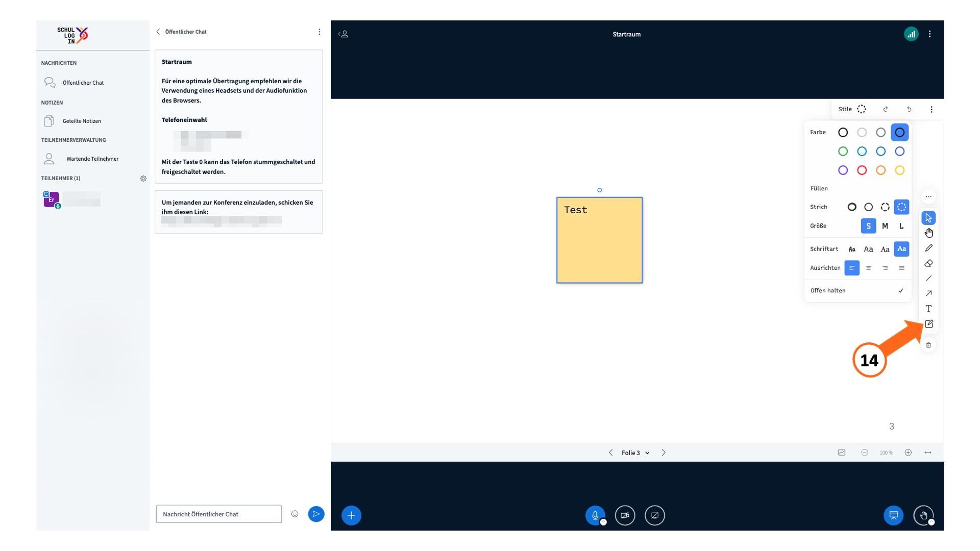Set size to L
980x551 pixels.
(x=901, y=226)
